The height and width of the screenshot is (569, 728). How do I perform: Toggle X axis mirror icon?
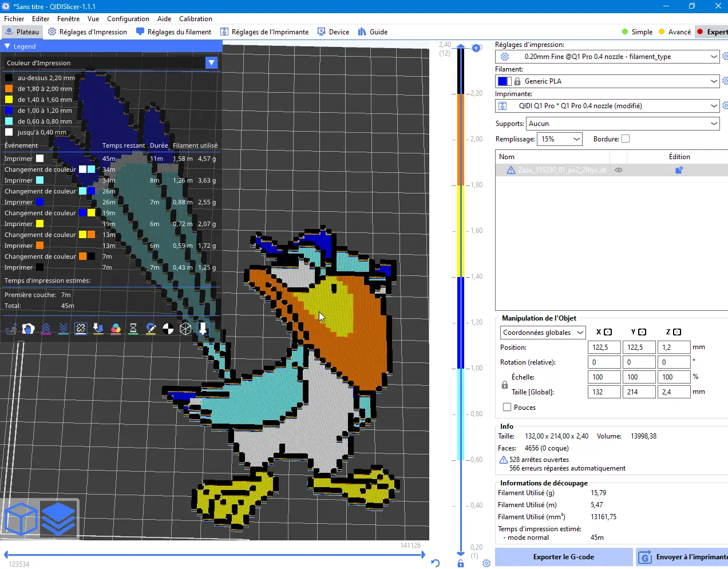pos(608,332)
